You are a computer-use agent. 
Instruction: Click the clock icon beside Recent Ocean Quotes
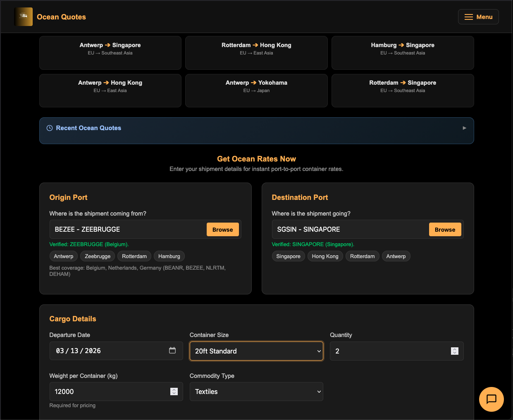(x=50, y=128)
